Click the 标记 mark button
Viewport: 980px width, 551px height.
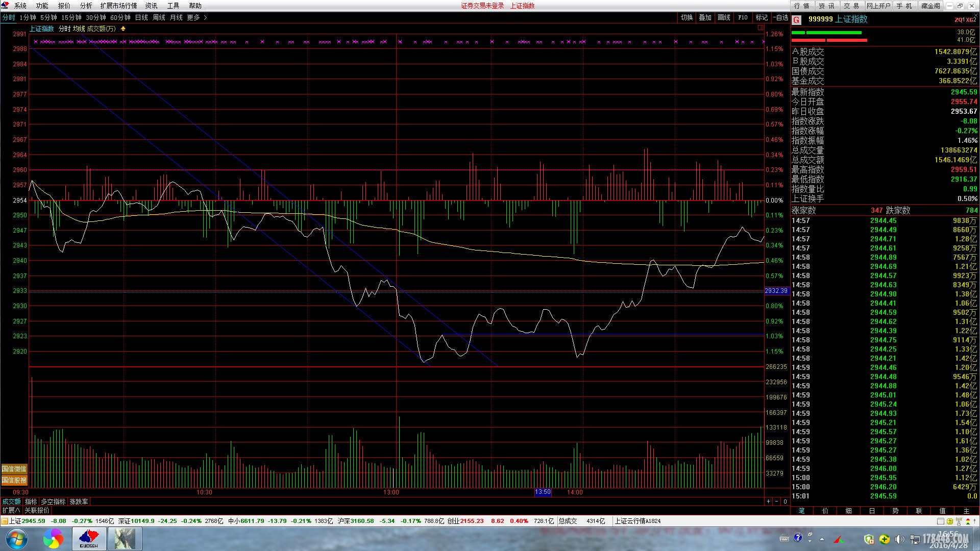(x=762, y=17)
